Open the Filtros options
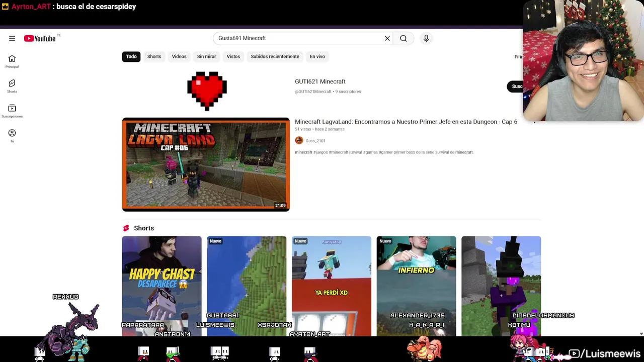The height and width of the screenshot is (362, 644). pyautogui.click(x=518, y=57)
